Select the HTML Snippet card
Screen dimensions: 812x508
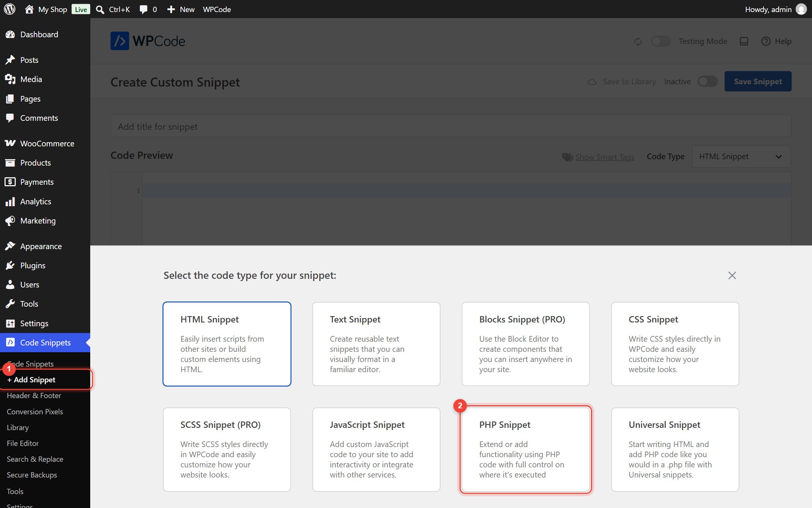click(227, 344)
